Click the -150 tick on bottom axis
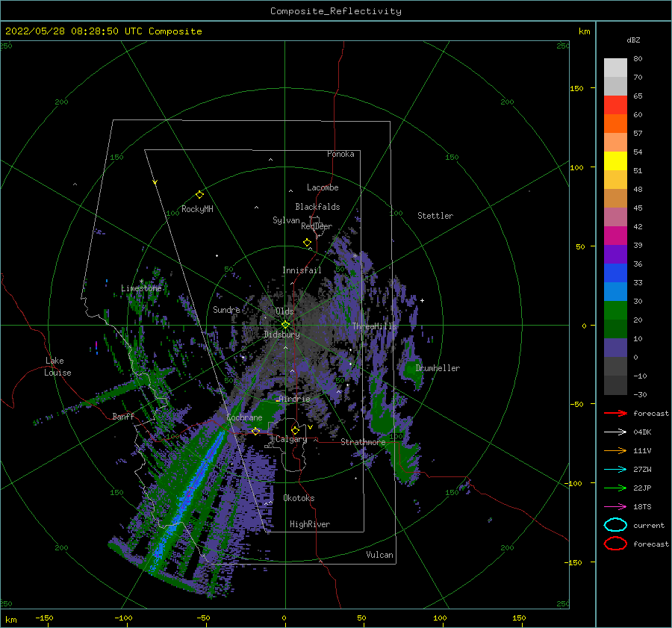The image size is (672, 628). [x=44, y=618]
